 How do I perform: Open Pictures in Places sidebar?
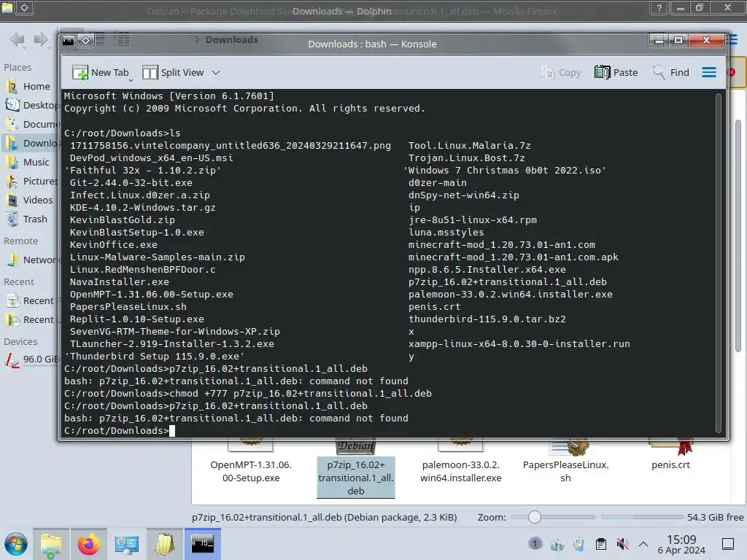click(x=29, y=182)
